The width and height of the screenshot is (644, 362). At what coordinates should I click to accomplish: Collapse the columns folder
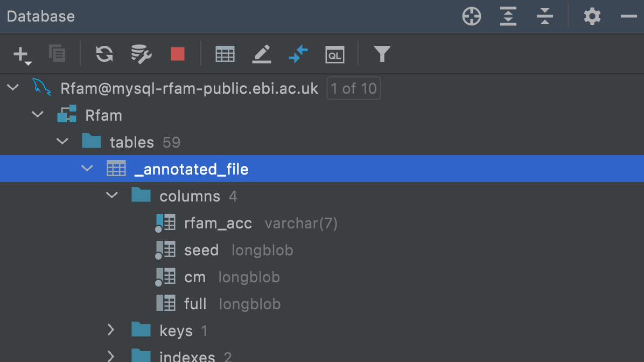pos(112,196)
